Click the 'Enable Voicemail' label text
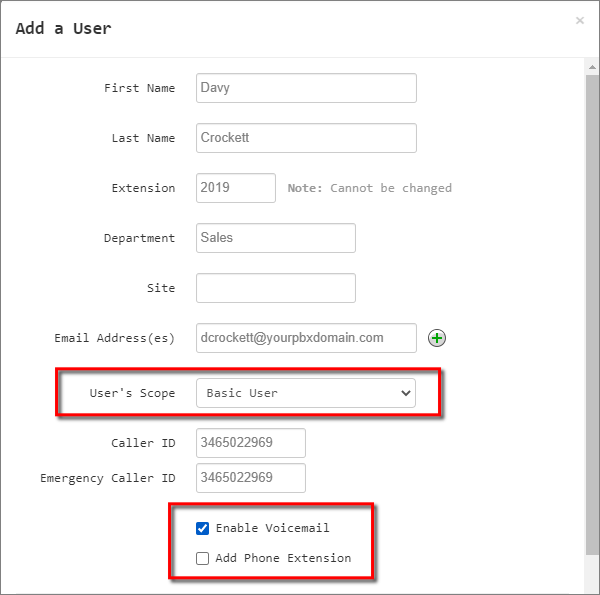The width and height of the screenshot is (600, 595). [x=272, y=528]
